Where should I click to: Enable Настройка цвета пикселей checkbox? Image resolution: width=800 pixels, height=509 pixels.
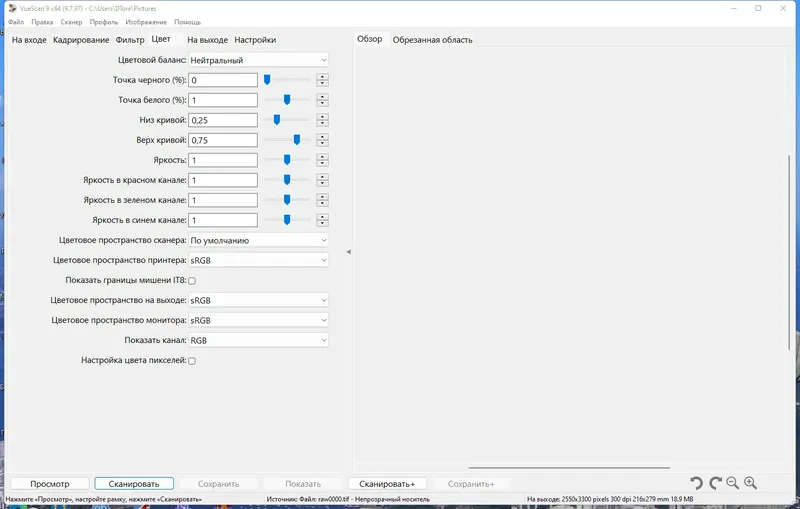[192, 361]
